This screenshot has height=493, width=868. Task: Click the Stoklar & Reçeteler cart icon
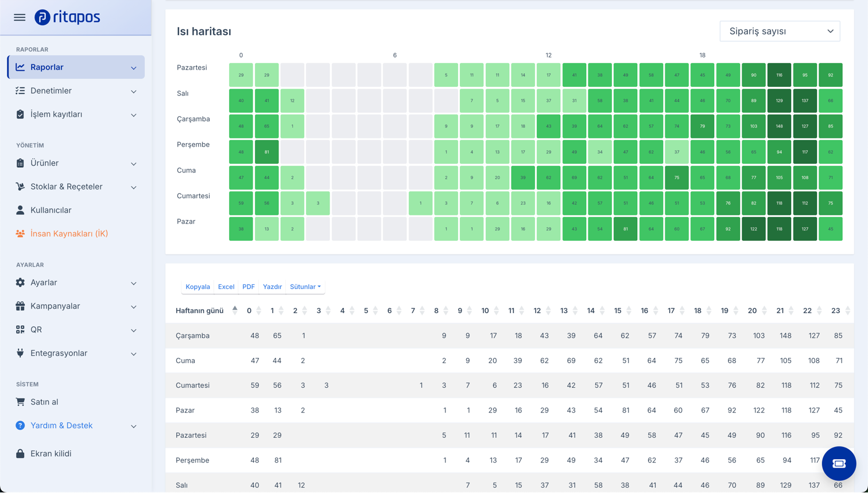coord(20,187)
